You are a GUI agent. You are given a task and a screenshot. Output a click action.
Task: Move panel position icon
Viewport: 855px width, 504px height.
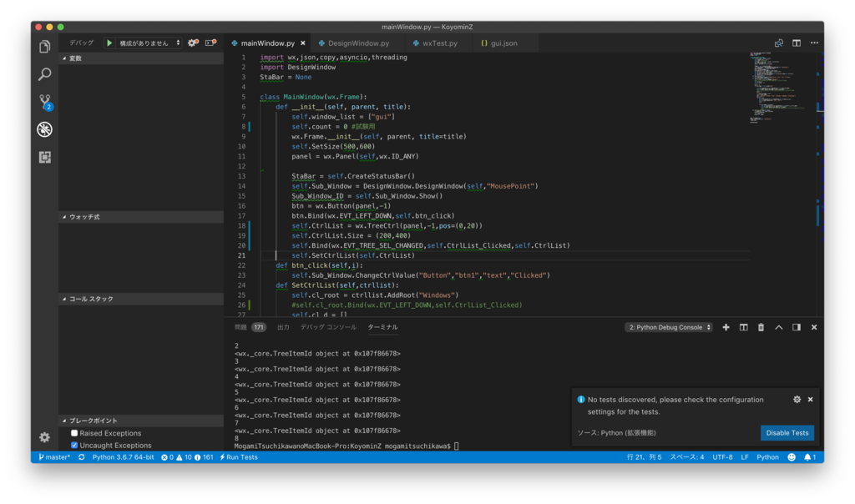pyautogui.click(x=796, y=327)
